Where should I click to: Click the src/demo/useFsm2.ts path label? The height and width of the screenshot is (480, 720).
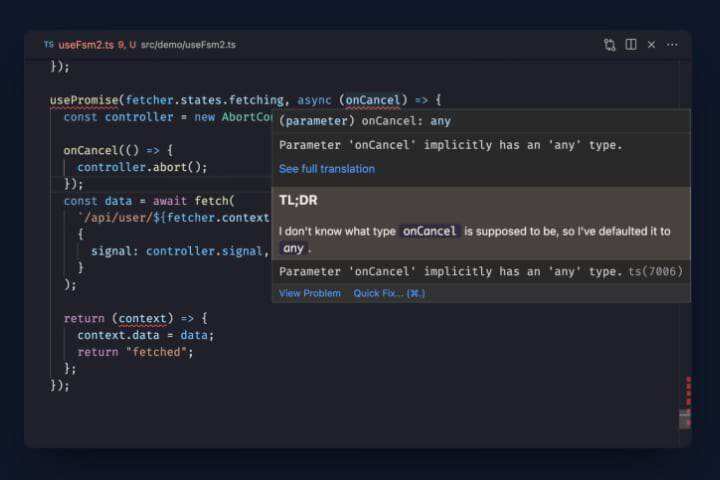(x=188, y=45)
